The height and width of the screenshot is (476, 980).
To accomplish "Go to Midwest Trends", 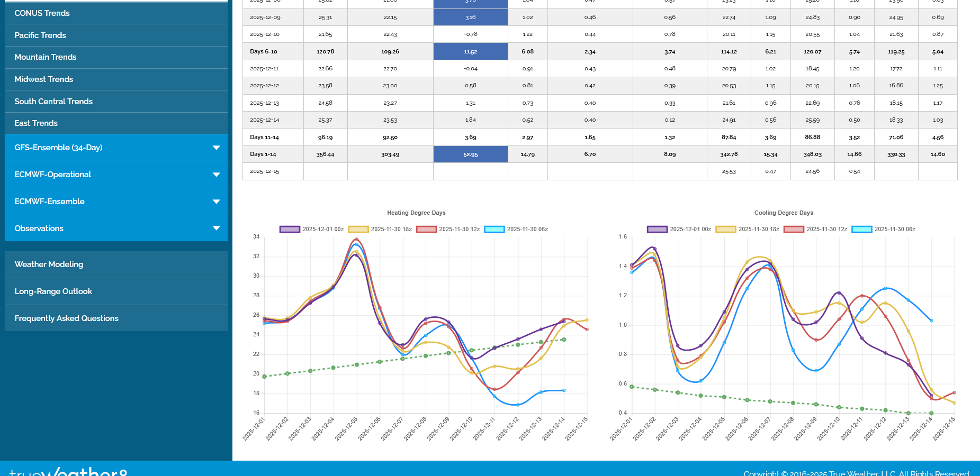I will tap(44, 79).
